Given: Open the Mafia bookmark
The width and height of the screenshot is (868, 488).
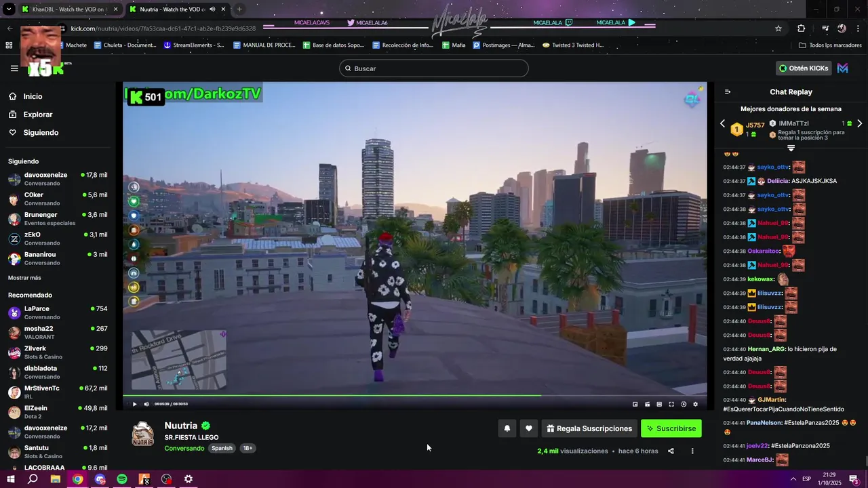Looking at the screenshot, I should pyautogui.click(x=454, y=45).
